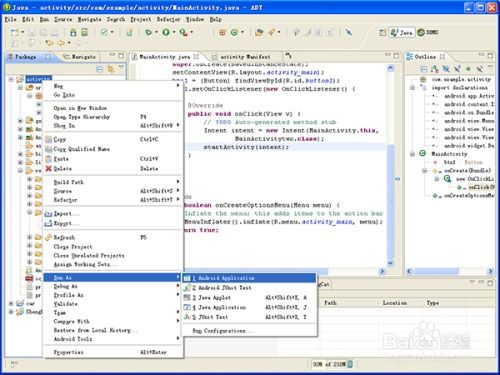Click the New toolbar icon
The width and height of the screenshot is (500, 375).
point(14,32)
